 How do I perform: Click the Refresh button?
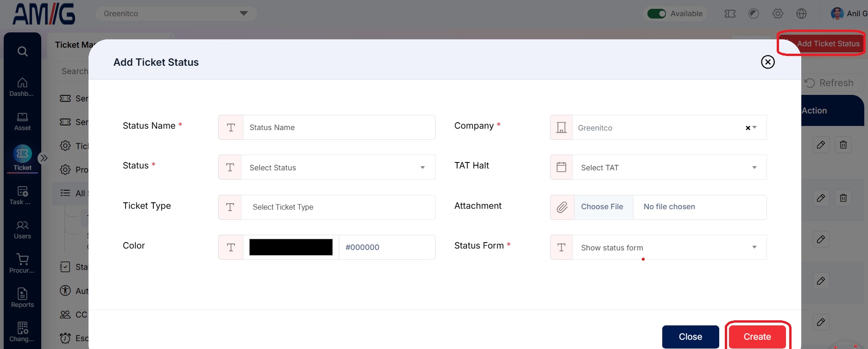829,83
